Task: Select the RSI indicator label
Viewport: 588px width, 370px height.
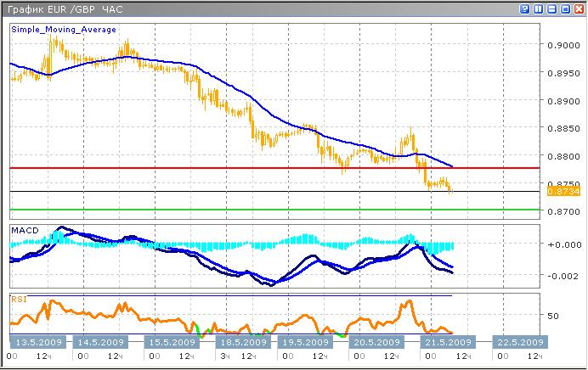Action: [x=18, y=298]
